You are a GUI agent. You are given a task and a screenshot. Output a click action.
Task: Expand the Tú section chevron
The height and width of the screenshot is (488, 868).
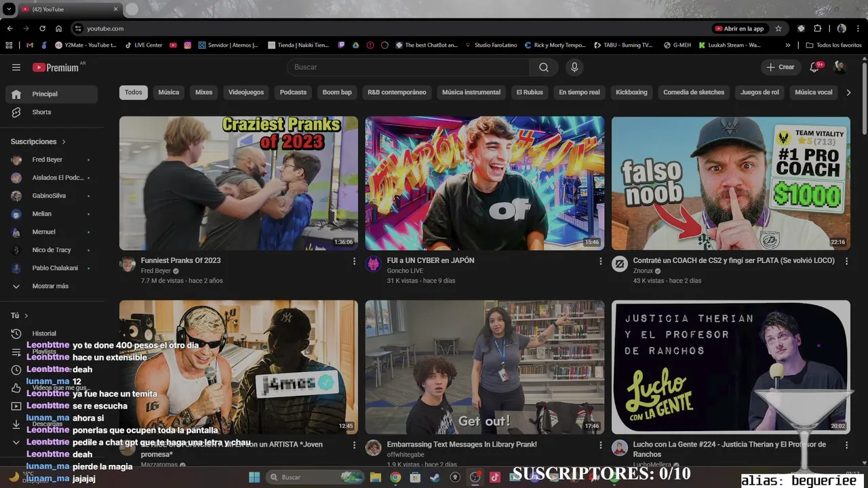tap(26, 316)
